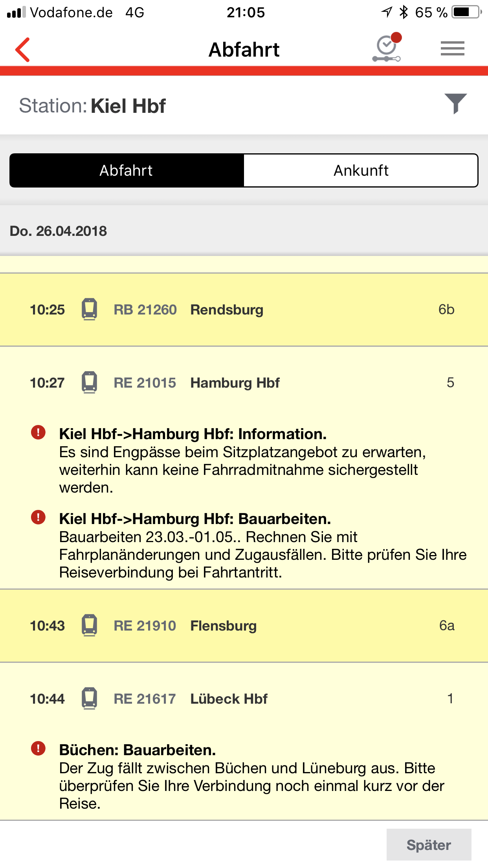Open the departure filter funnel

coord(455,104)
